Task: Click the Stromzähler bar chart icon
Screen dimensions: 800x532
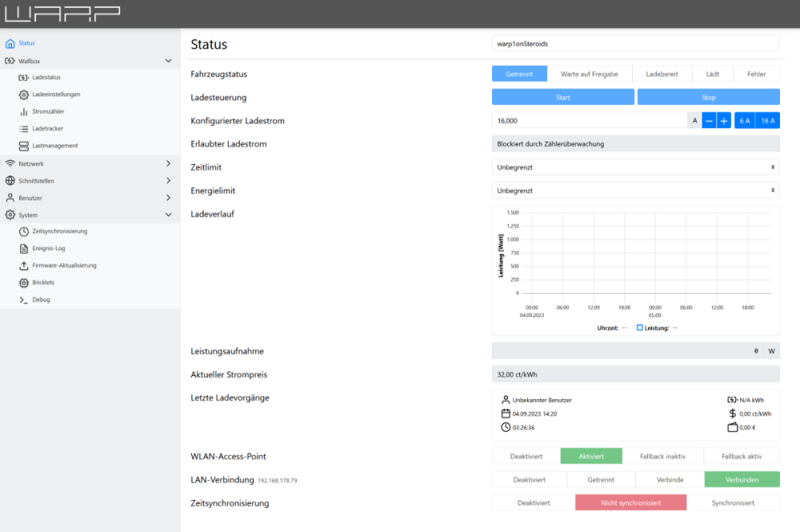Action: [23, 111]
